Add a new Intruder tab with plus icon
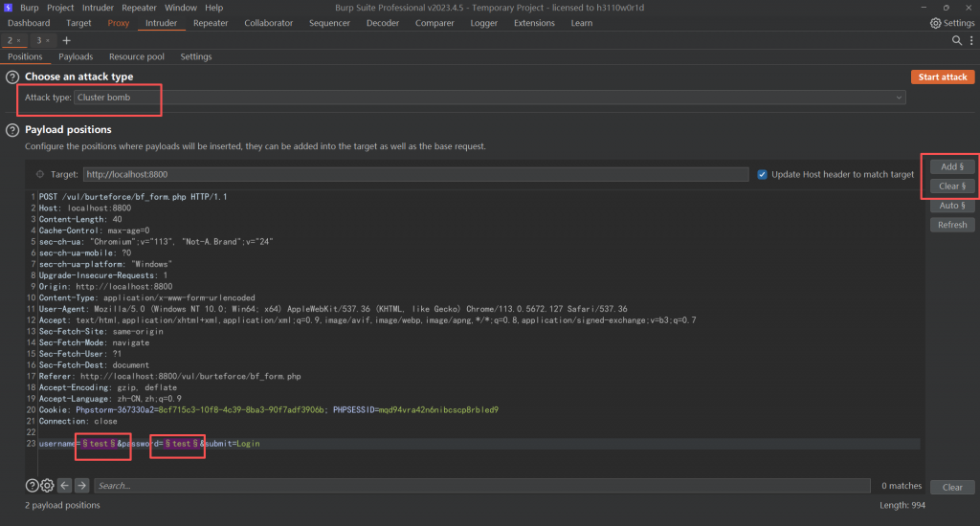 [x=66, y=40]
